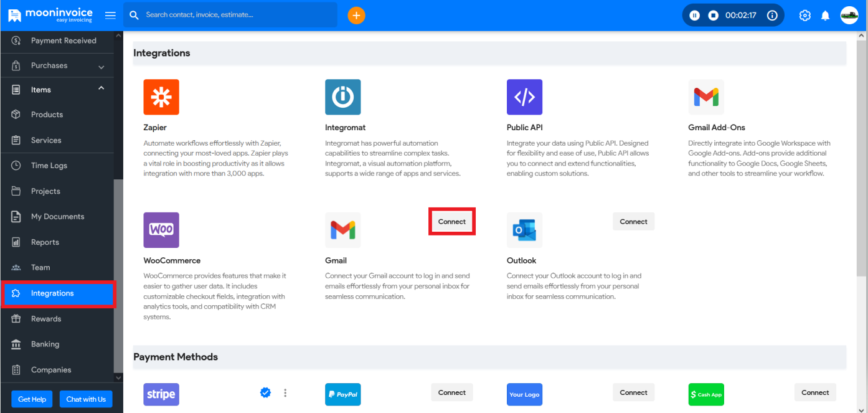The height and width of the screenshot is (413, 868).
Task: Click the Integrations section heading
Action: (x=162, y=53)
